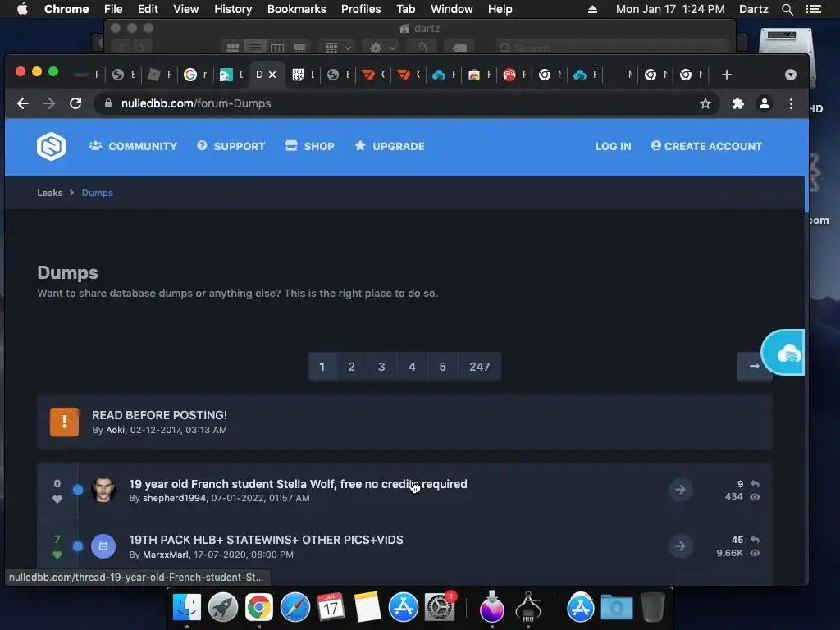Open the French student Stella Wolf thread

(x=298, y=484)
